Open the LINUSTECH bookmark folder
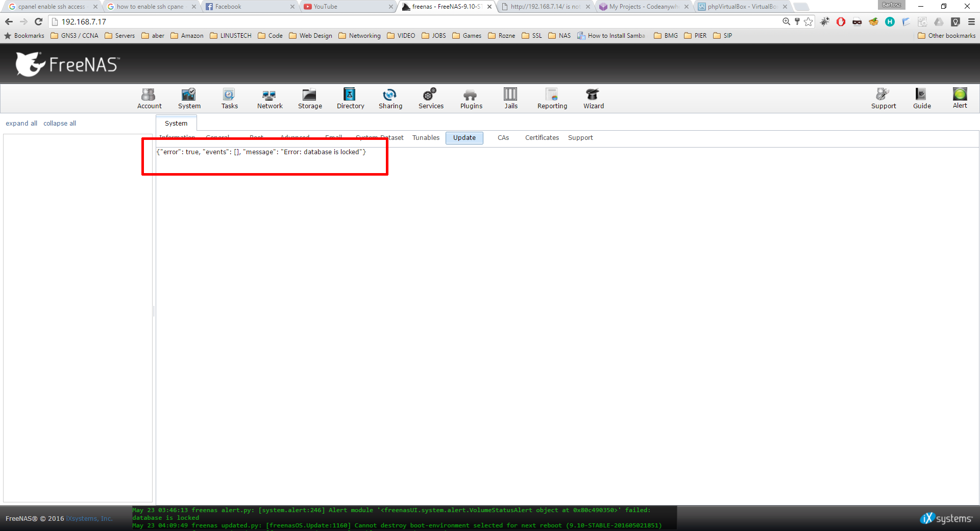Screen dimensions: 980x531 (x=231, y=36)
